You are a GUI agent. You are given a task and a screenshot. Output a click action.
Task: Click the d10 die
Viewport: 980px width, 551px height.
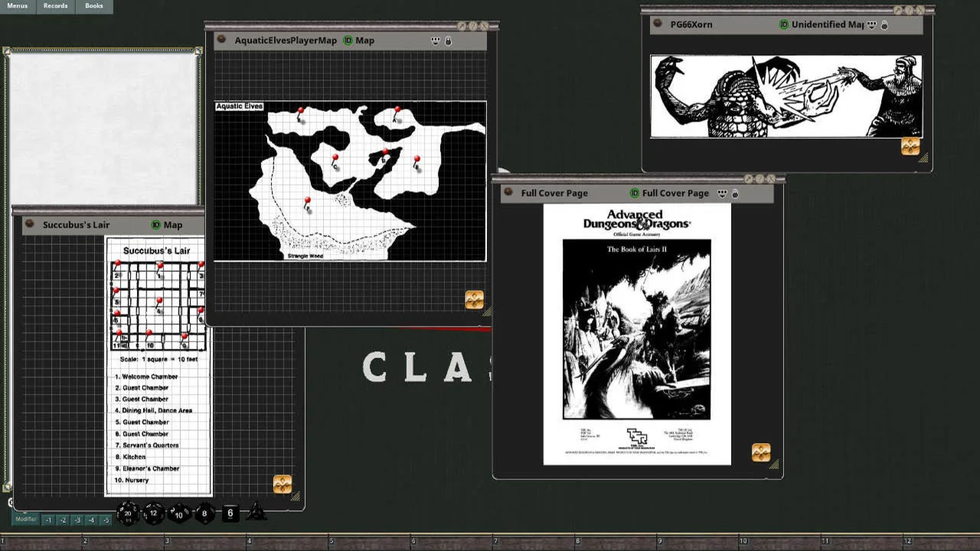point(179,514)
